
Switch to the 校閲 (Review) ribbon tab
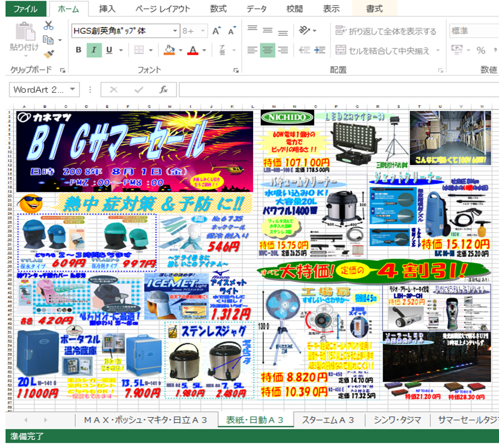click(294, 8)
